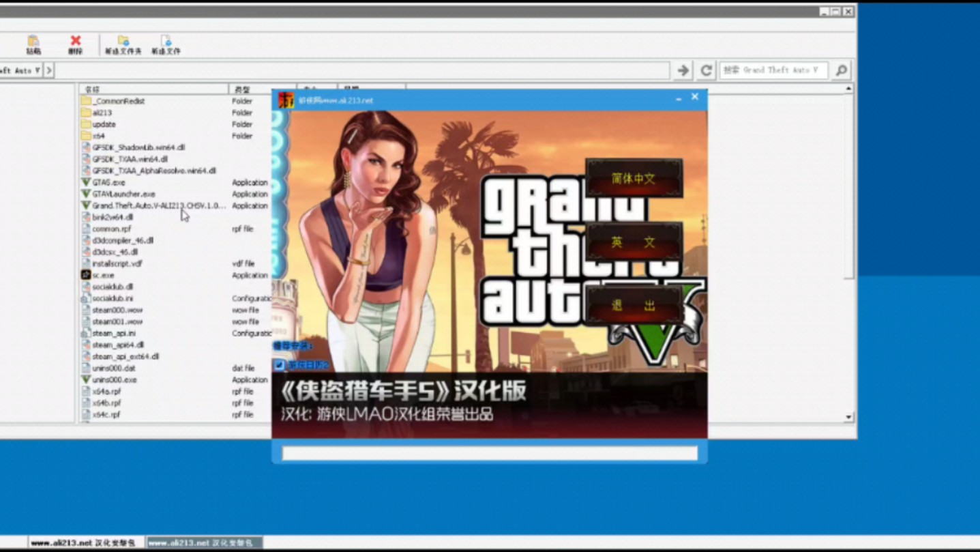Select steam_api_ext64.dll in the list
The height and width of the screenshot is (552, 980).
125,356
